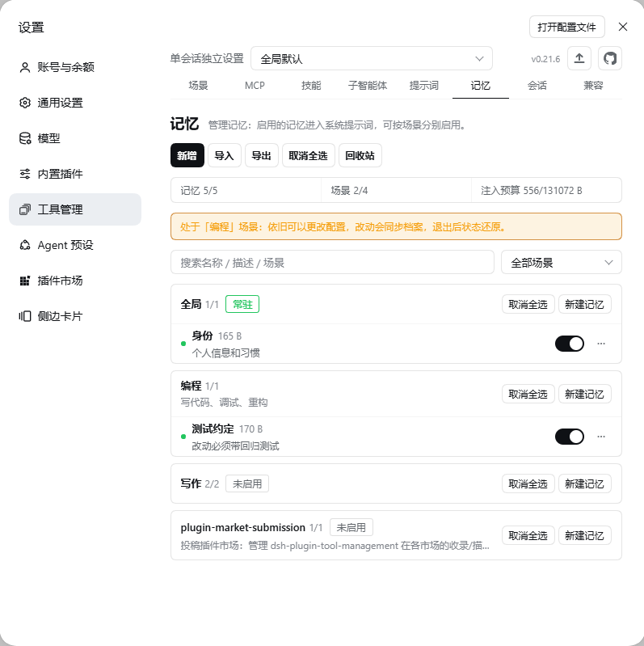Switch to the 子智能体 tab

[368, 86]
